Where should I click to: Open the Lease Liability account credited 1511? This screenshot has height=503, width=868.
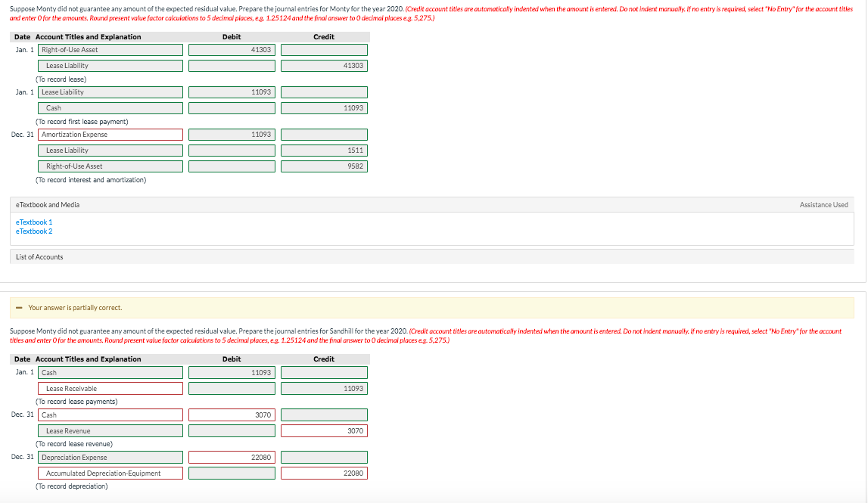[110, 151]
